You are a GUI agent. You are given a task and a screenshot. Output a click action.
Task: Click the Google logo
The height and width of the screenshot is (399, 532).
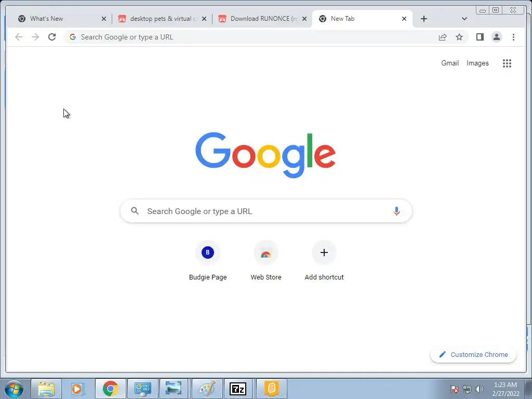[x=265, y=155]
